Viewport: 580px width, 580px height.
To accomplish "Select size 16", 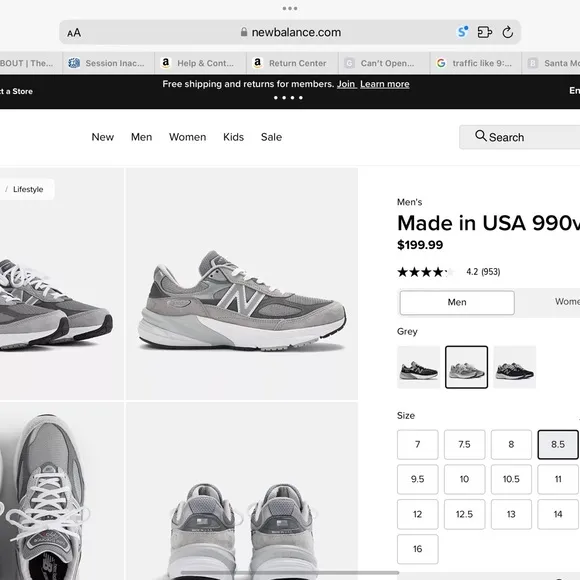I will click(x=418, y=549).
